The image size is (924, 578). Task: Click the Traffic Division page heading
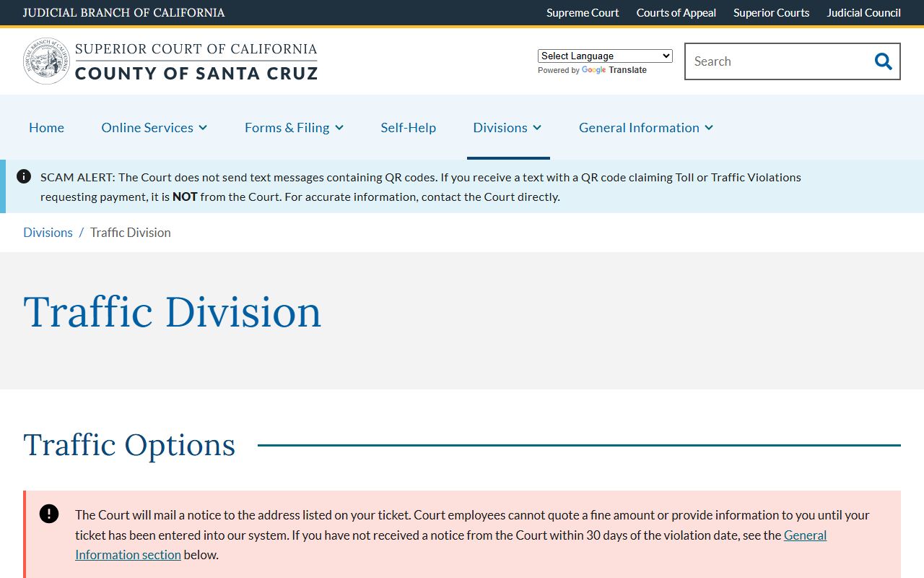coord(173,312)
